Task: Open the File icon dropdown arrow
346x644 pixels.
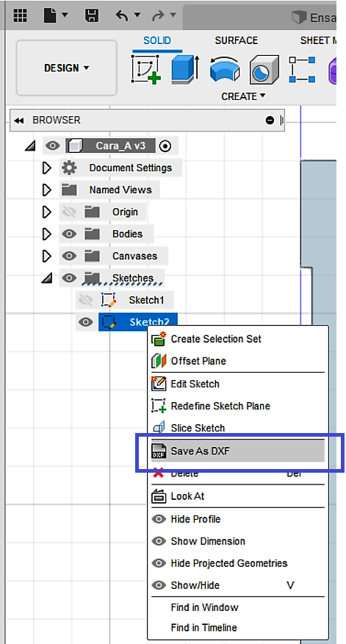Action: (x=65, y=15)
